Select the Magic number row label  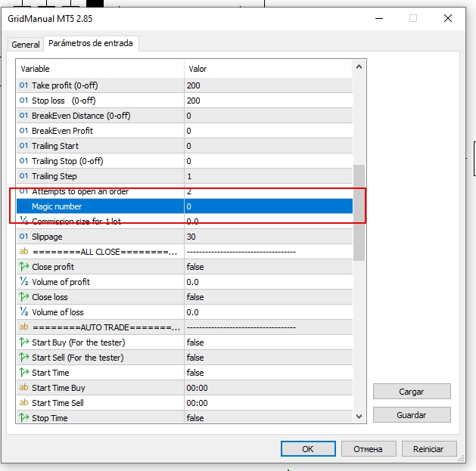point(57,206)
